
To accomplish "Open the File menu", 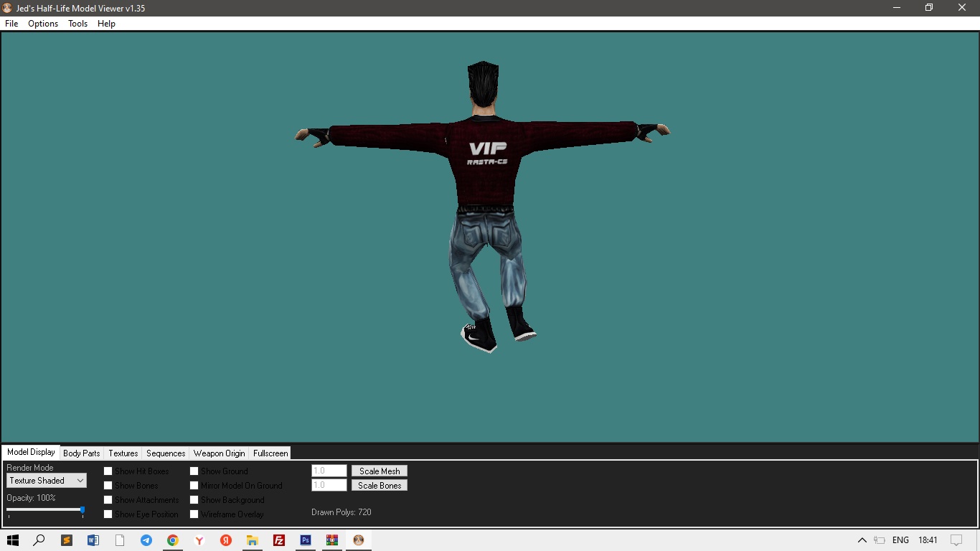I will 11,24.
